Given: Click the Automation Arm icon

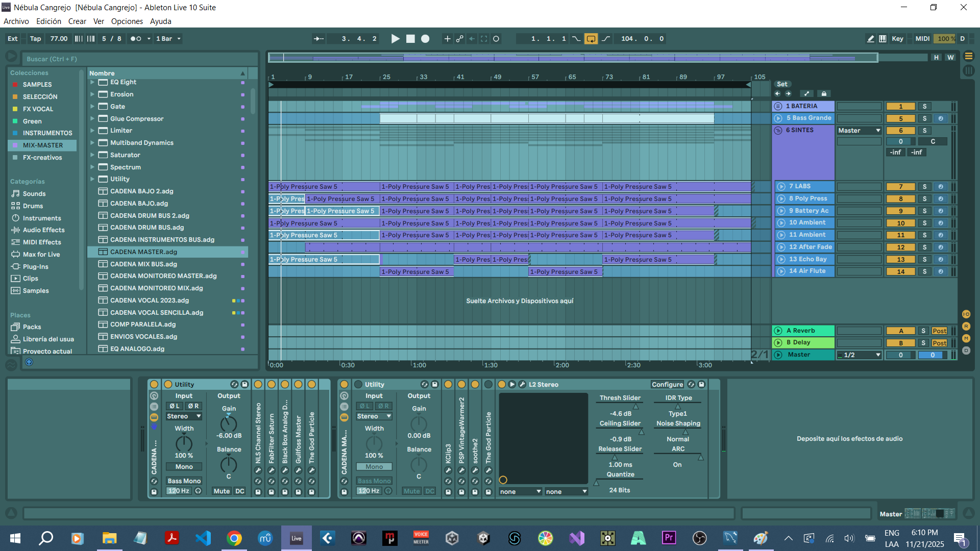Looking at the screenshot, I should click(460, 39).
